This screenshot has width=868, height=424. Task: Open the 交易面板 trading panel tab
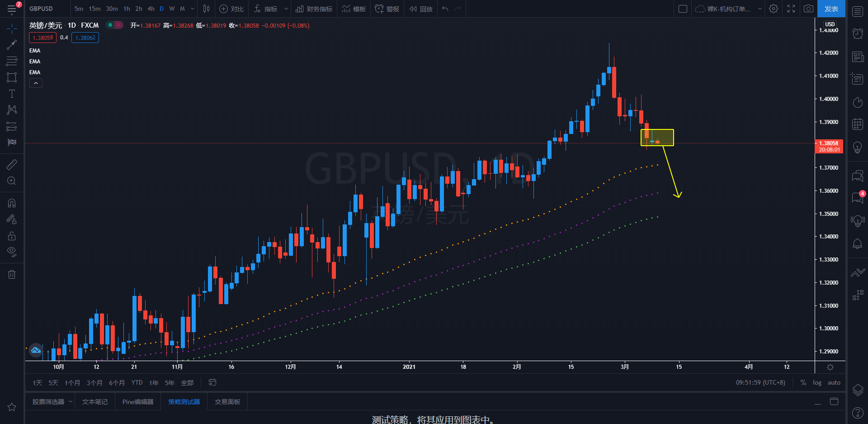click(227, 402)
